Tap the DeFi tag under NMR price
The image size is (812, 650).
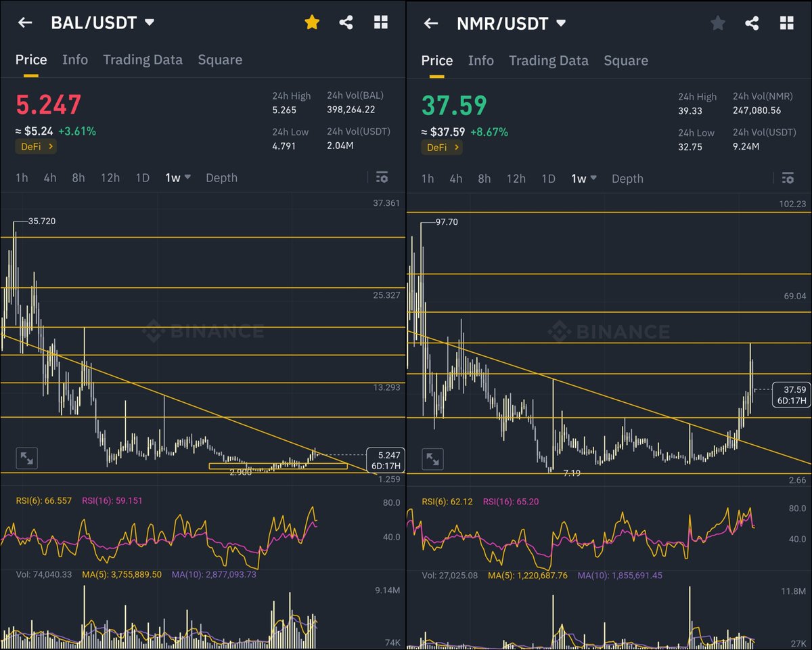pos(442,147)
